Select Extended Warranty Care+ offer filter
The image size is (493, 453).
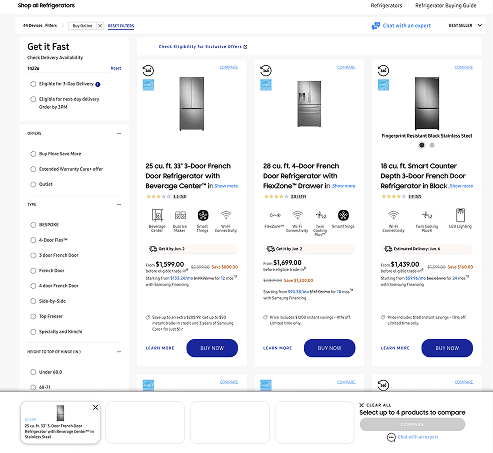coord(33,169)
